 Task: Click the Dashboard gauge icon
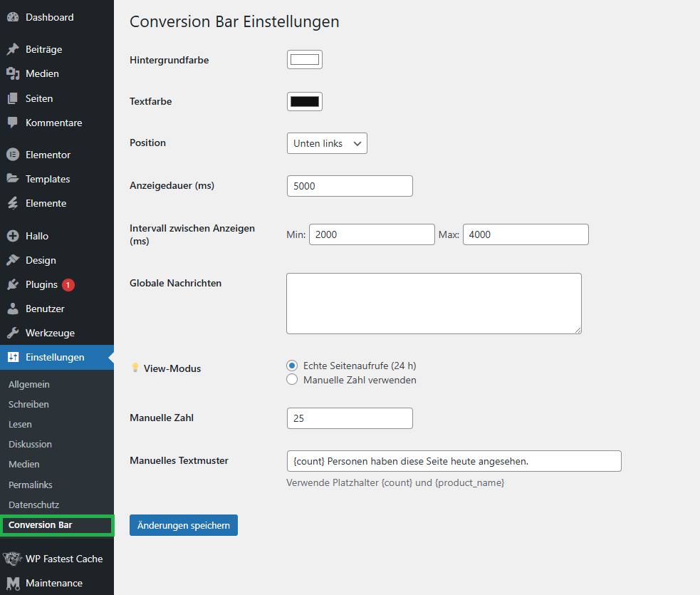pos(12,17)
